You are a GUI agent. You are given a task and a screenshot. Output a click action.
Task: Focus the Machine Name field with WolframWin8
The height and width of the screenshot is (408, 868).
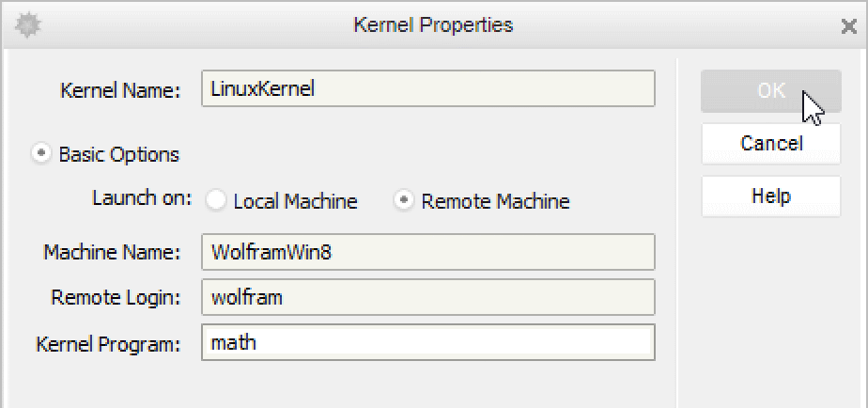[427, 252]
